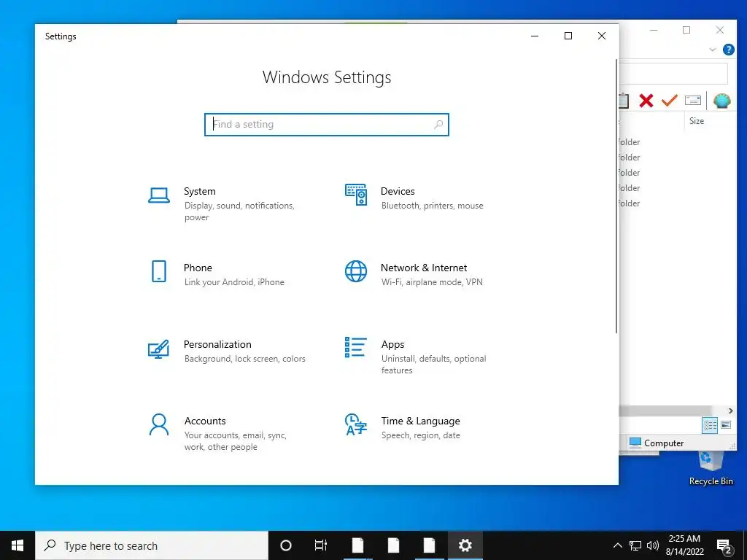The image size is (747, 560).
Task: Show hidden tray icons with up chevron
Action: [617, 545]
